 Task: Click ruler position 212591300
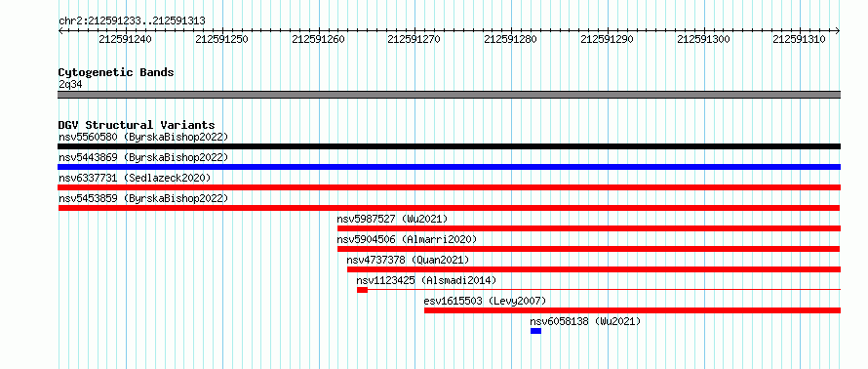point(703,39)
